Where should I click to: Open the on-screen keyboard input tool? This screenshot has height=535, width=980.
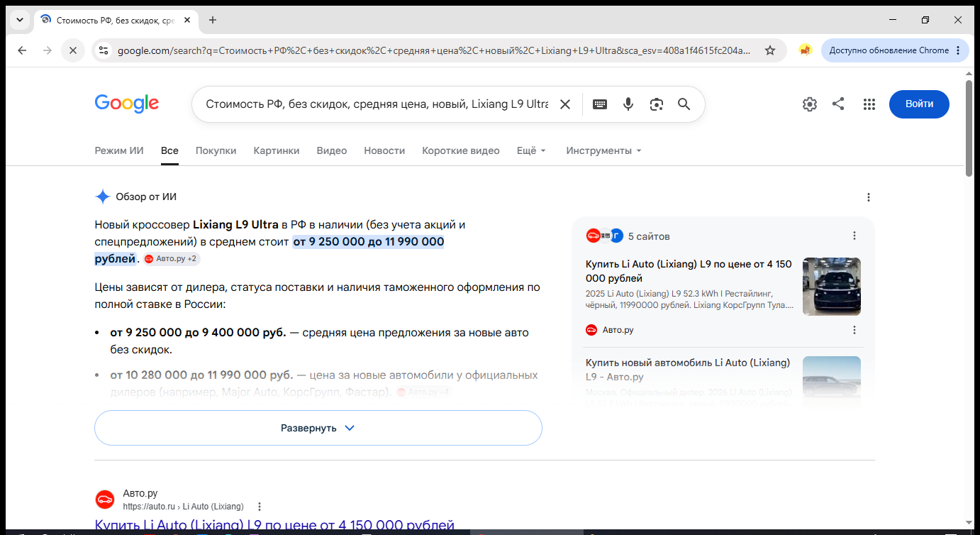600,104
